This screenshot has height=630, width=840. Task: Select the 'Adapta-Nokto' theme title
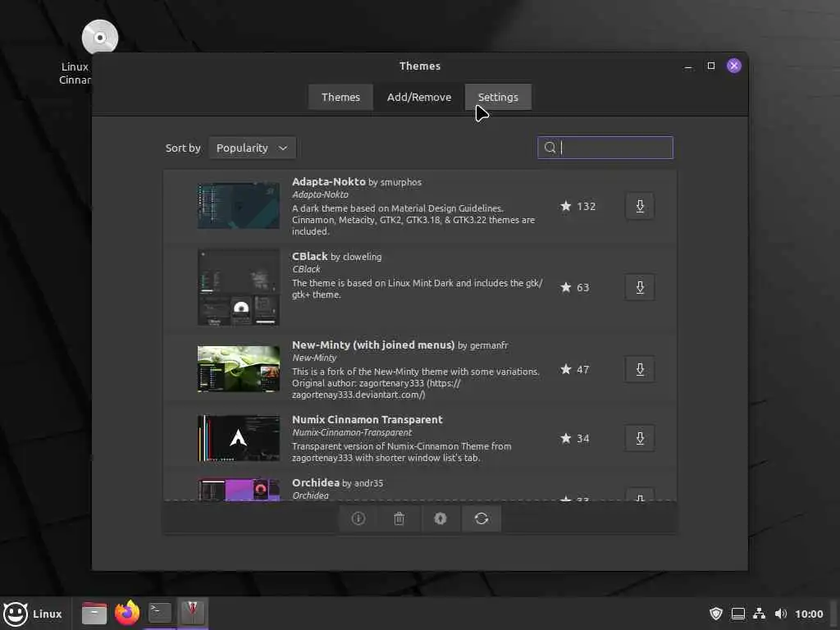328,181
